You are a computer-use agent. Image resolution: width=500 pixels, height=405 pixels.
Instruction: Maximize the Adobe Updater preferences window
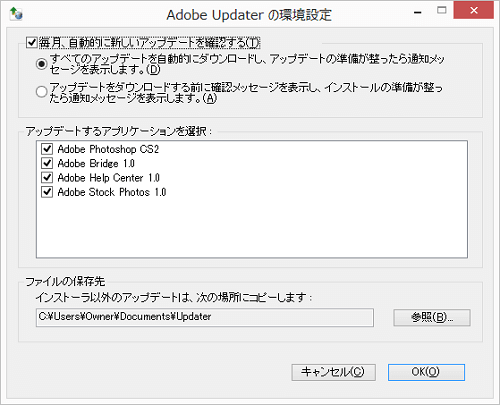coord(442,10)
